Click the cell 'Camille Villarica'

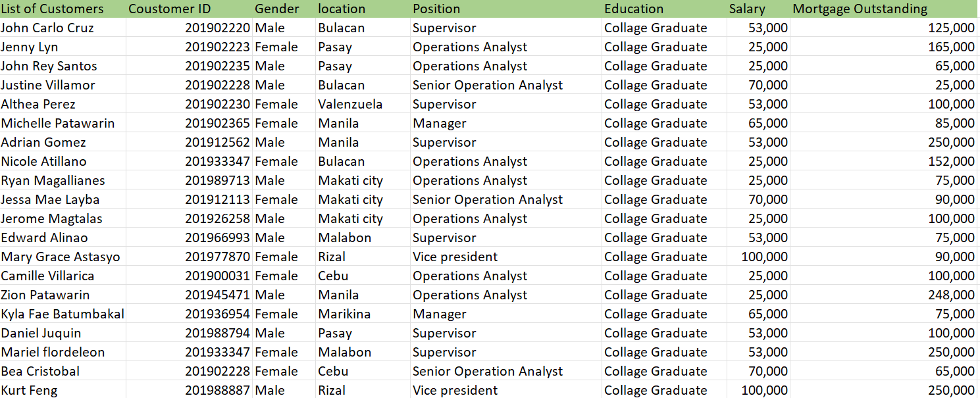(x=63, y=276)
